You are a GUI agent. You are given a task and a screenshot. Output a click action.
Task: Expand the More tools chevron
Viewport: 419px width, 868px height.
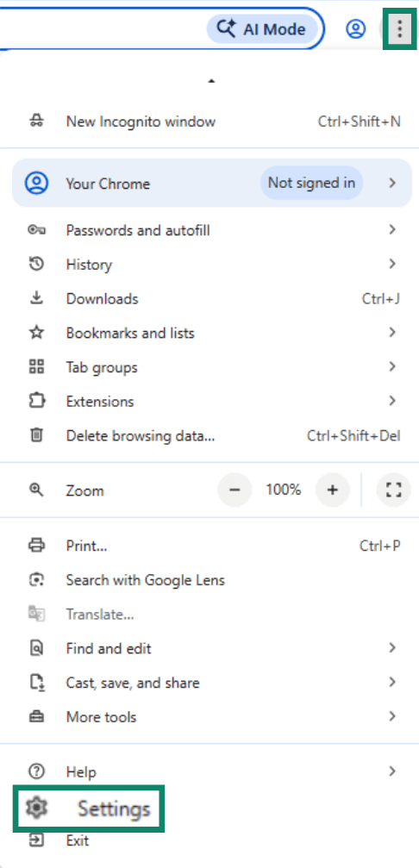click(x=392, y=717)
